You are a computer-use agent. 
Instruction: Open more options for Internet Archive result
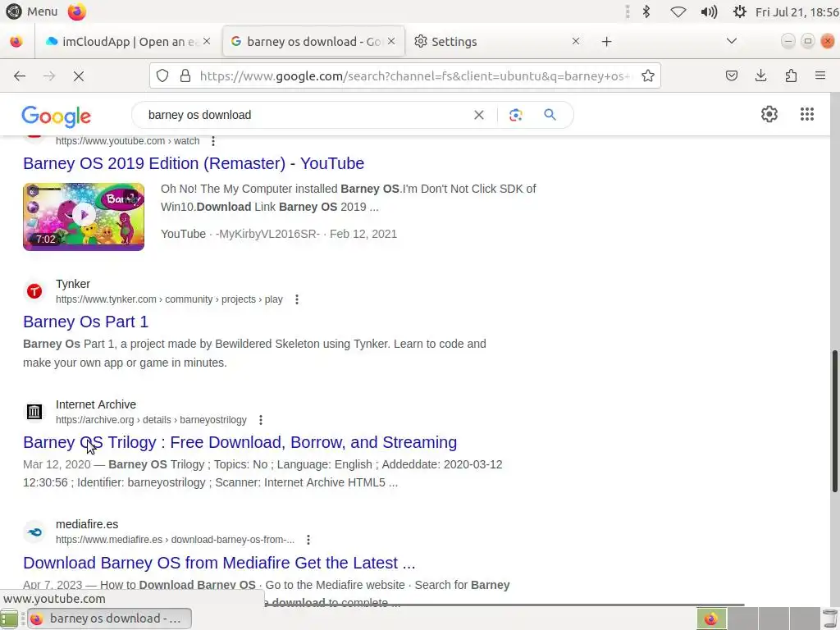(x=261, y=420)
